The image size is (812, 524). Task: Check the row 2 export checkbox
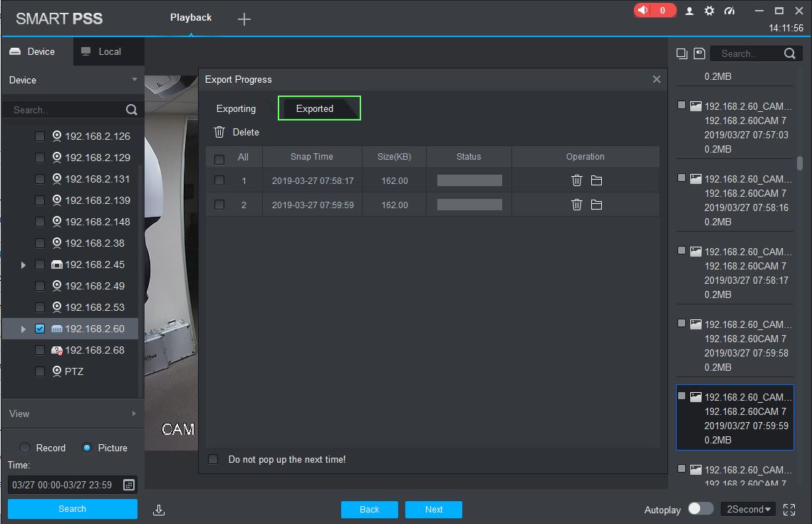point(219,205)
